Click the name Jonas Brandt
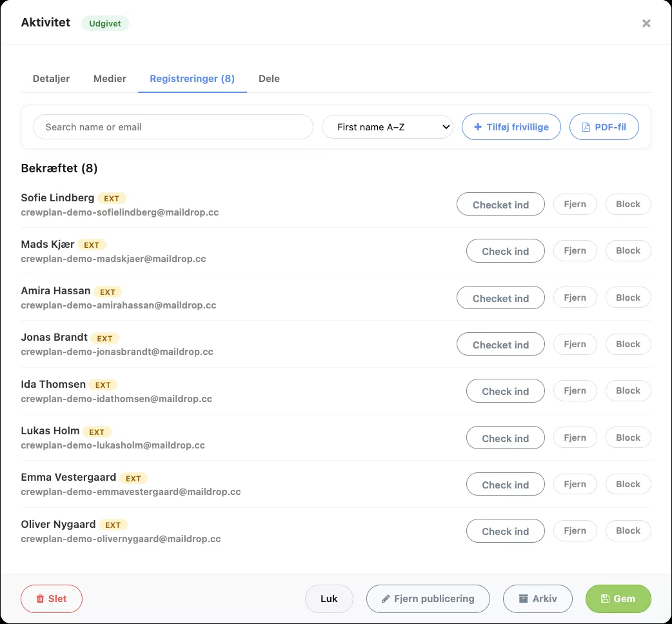The width and height of the screenshot is (672, 624). click(54, 337)
